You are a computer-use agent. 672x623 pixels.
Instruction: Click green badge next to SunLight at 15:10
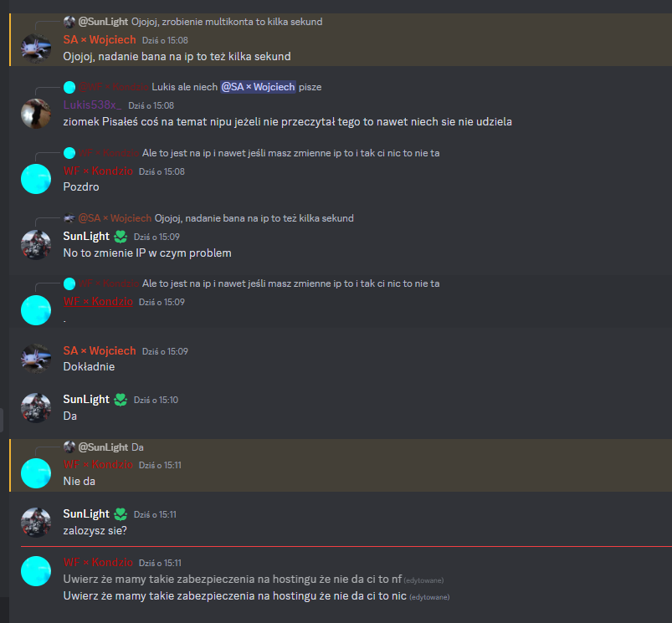pos(121,400)
